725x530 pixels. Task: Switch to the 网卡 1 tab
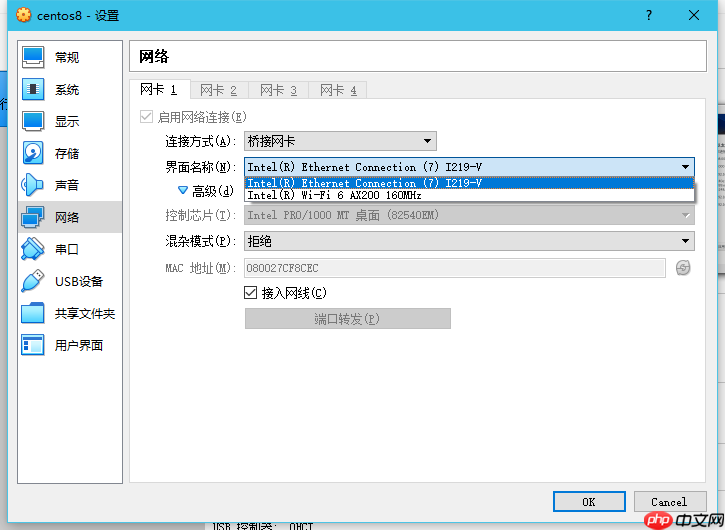click(x=159, y=89)
